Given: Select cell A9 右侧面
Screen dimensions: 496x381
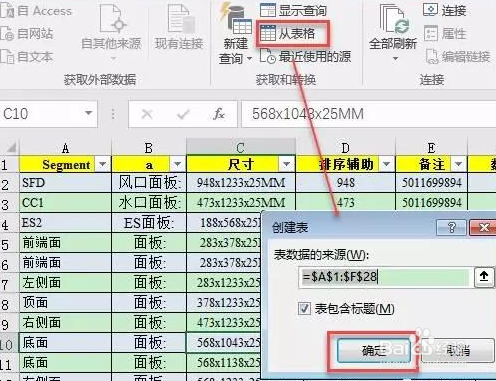Looking at the screenshot, I should click(65, 323).
